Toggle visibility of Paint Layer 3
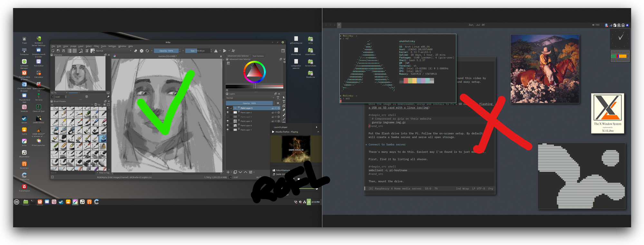The height and width of the screenshot is (245, 644). tap(227, 121)
